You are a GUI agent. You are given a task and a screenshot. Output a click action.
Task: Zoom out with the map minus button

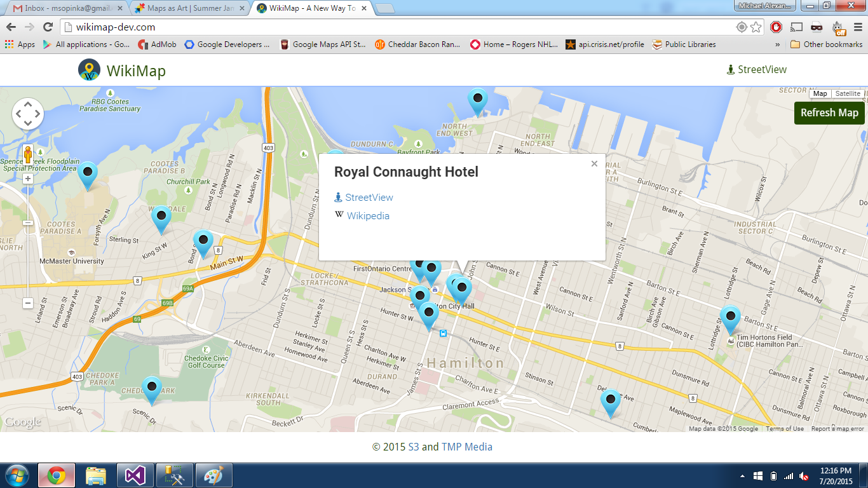[28, 303]
